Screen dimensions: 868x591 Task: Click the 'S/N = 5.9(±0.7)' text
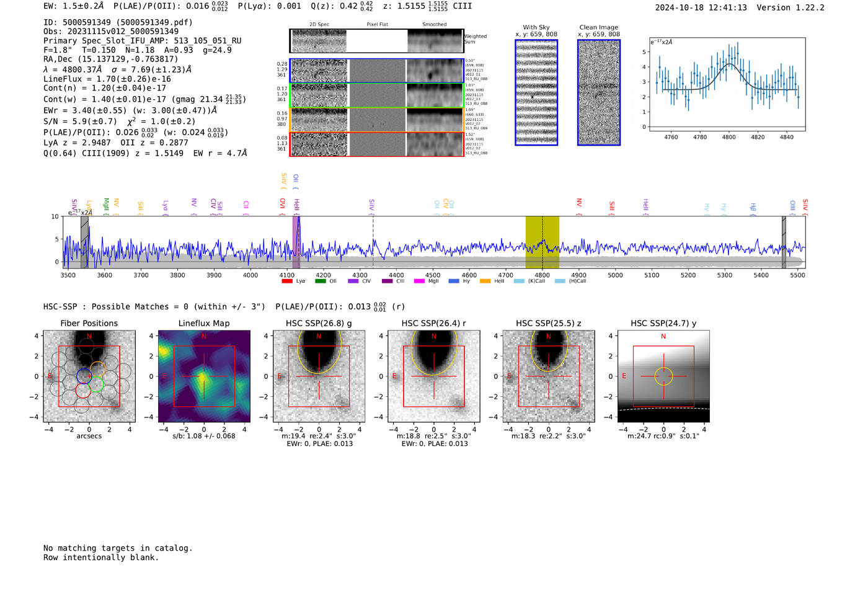point(81,122)
